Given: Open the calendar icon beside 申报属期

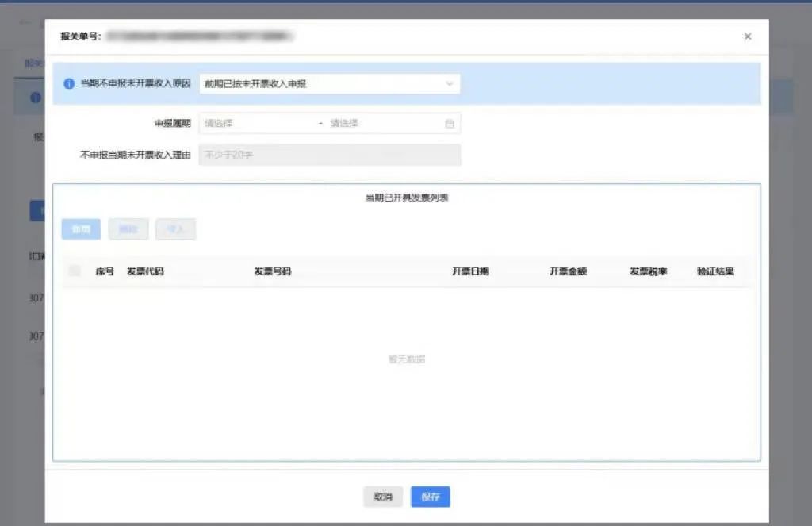Looking at the screenshot, I should [x=450, y=123].
